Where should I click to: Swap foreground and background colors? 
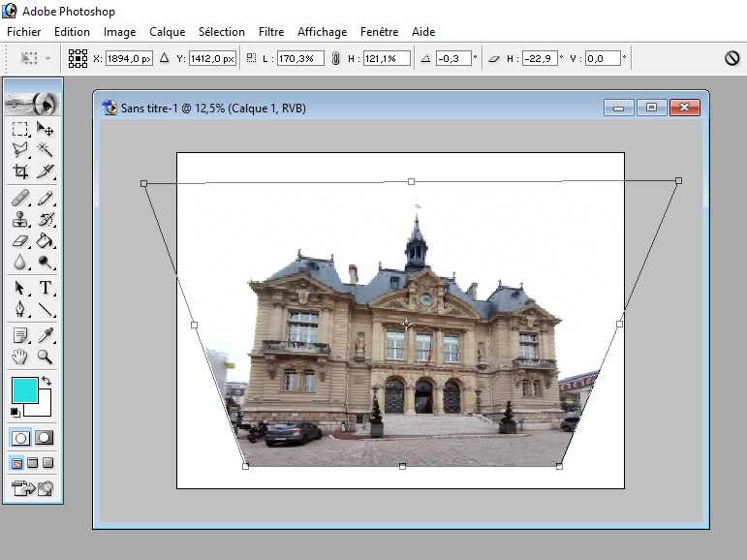(x=45, y=383)
